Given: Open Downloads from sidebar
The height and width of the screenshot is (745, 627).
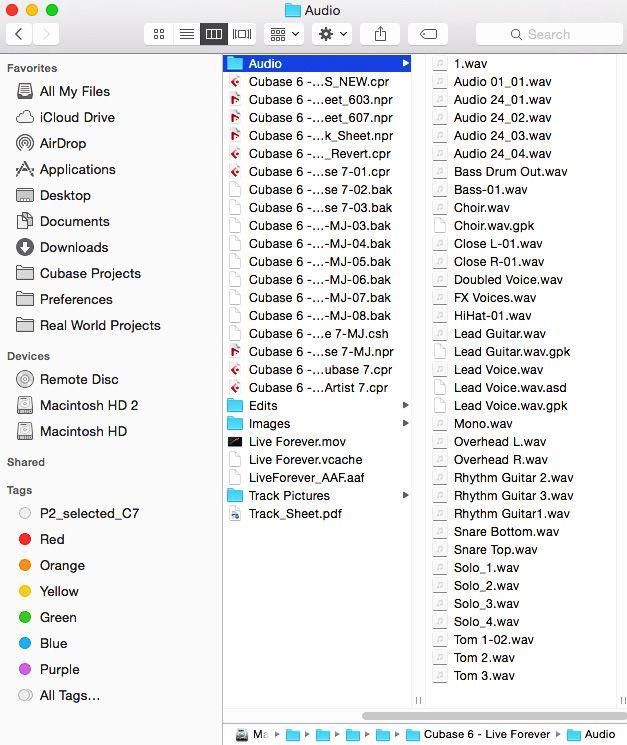Looking at the screenshot, I should coord(62,247).
